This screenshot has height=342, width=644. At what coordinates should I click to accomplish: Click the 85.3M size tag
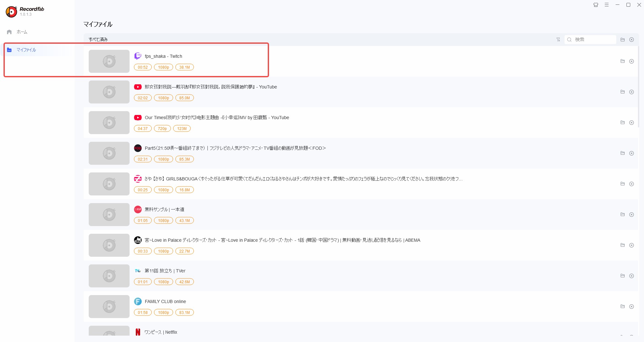(x=184, y=159)
